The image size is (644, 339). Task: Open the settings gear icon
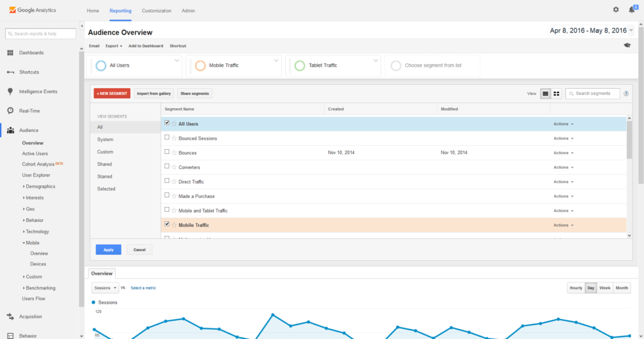pos(616,9)
